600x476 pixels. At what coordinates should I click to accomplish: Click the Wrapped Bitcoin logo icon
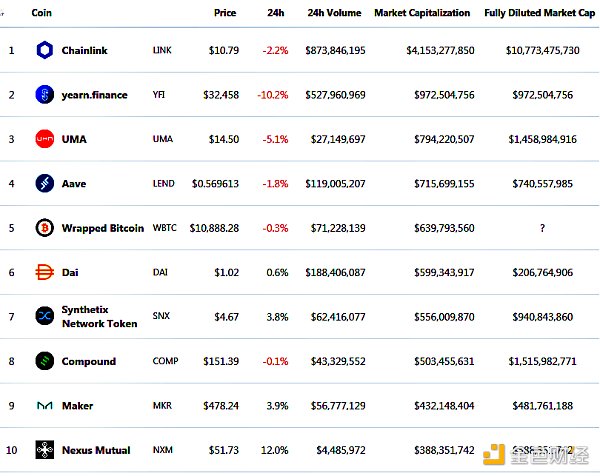[x=44, y=228]
